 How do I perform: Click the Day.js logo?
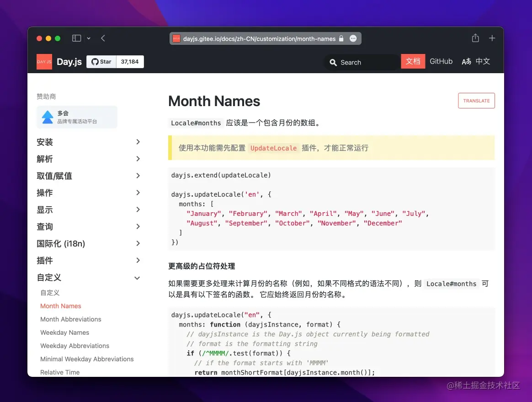pos(44,62)
